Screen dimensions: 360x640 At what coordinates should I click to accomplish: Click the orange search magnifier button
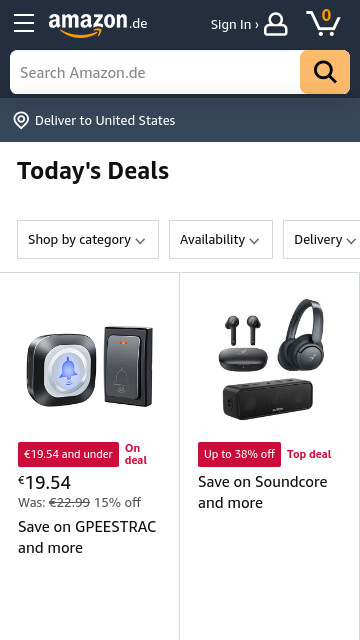[x=325, y=72]
